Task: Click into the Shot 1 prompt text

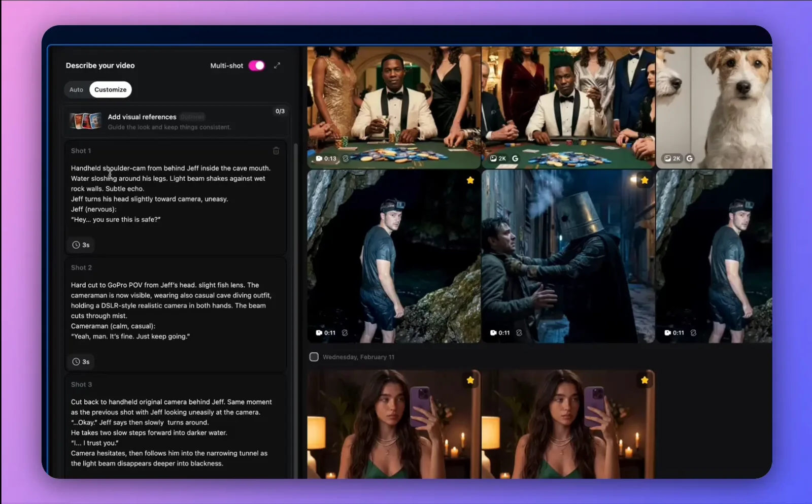Action: pos(172,194)
